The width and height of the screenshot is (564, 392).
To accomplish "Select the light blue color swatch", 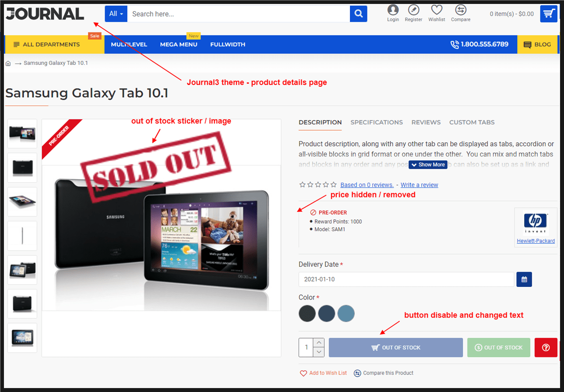I will (346, 314).
